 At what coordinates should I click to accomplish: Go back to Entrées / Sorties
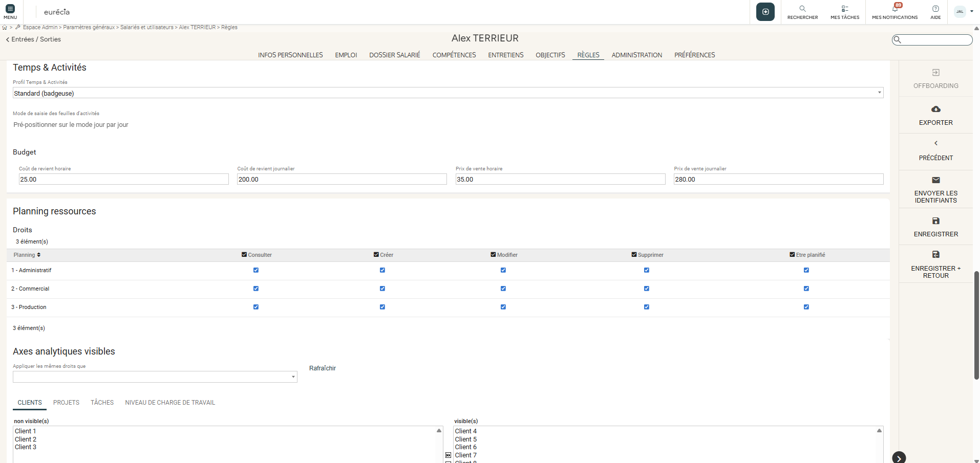(x=33, y=39)
